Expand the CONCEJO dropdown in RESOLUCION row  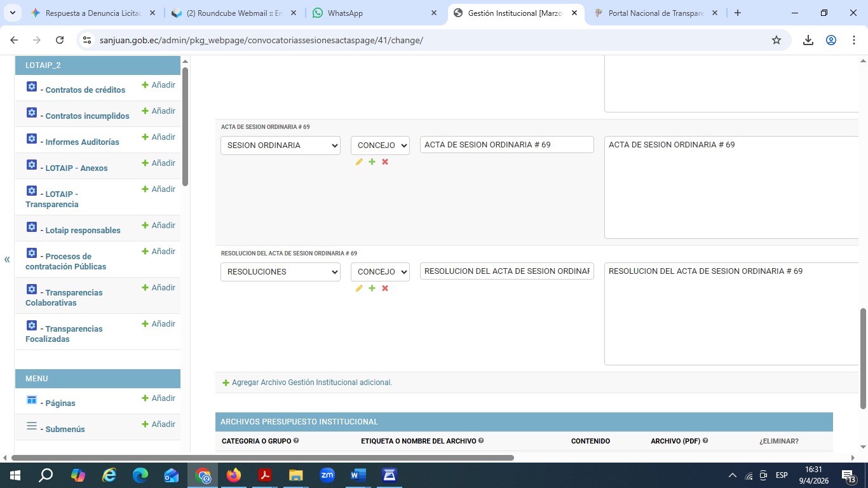click(380, 272)
